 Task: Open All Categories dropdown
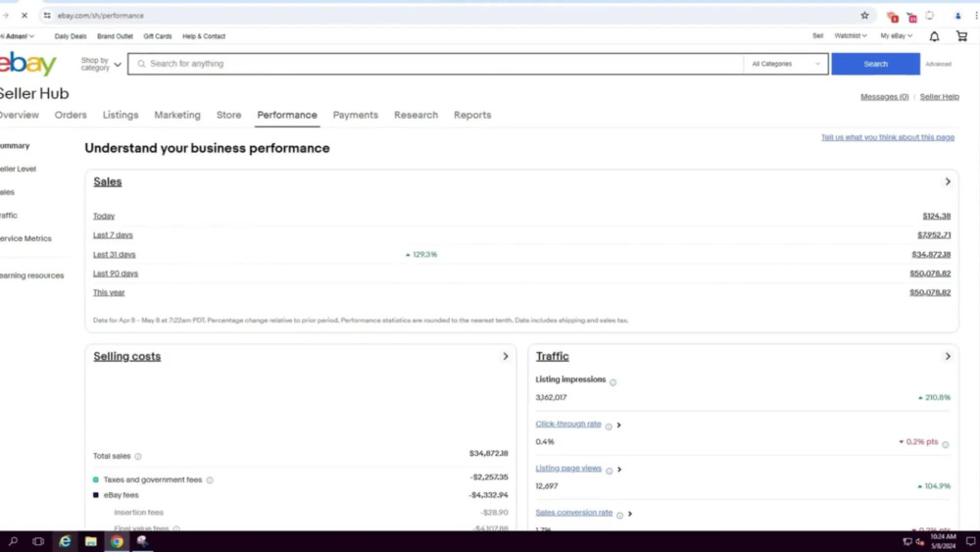(786, 64)
